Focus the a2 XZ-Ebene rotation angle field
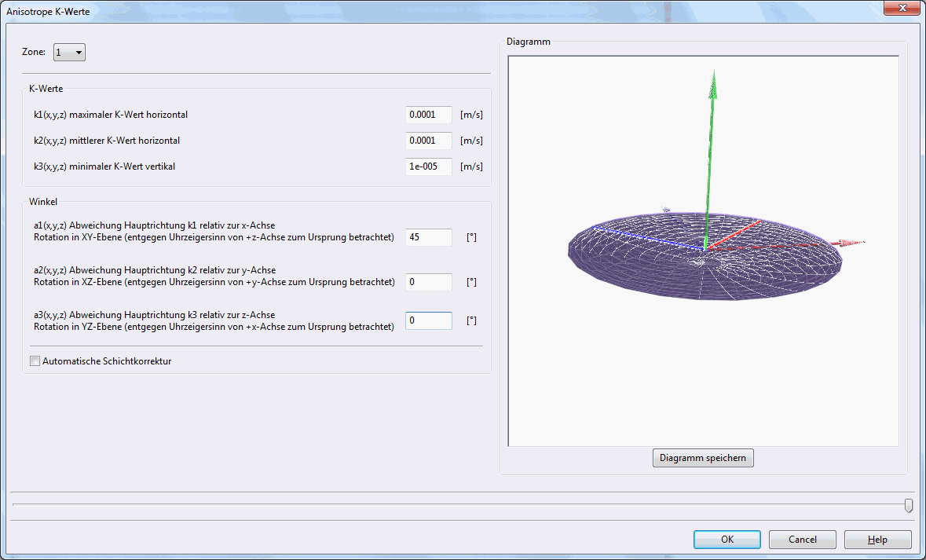The image size is (926, 560). click(428, 282)
